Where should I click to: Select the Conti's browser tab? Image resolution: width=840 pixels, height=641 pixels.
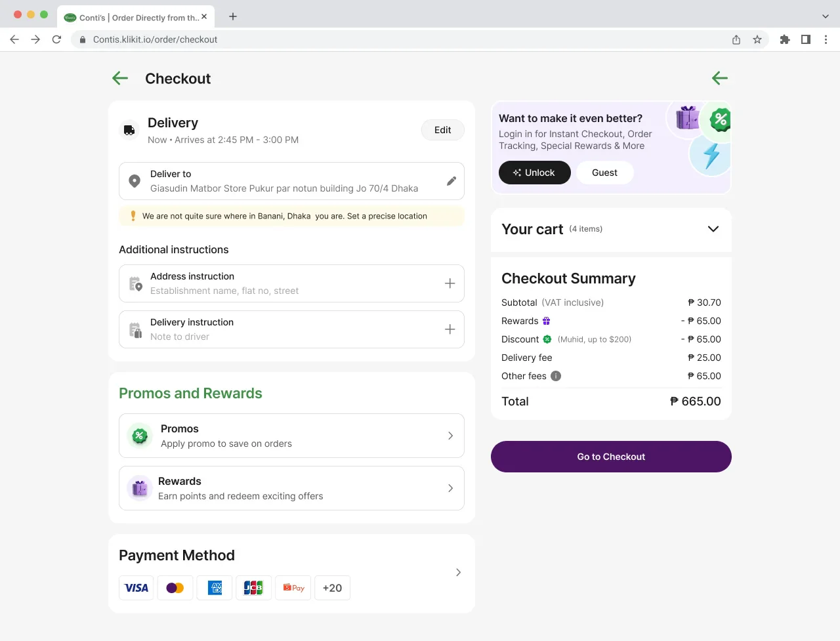click(136, 17)
